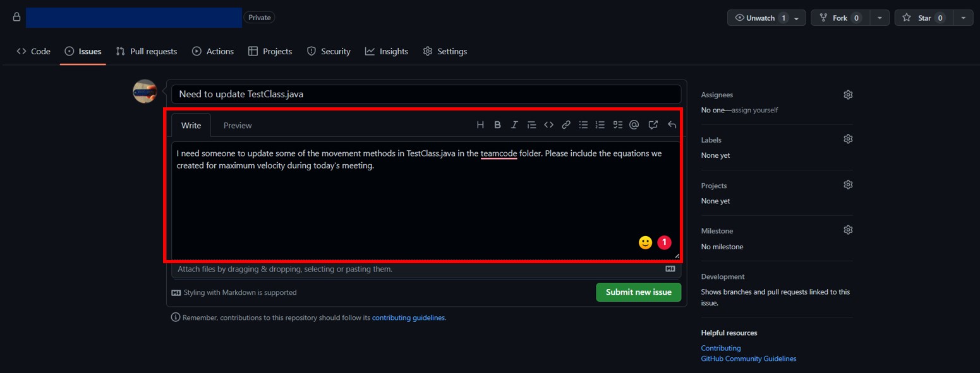Viewport: 980px width, 373px height.
Task: Click the user avatar next to the title
Action: (x=145, y=92)
